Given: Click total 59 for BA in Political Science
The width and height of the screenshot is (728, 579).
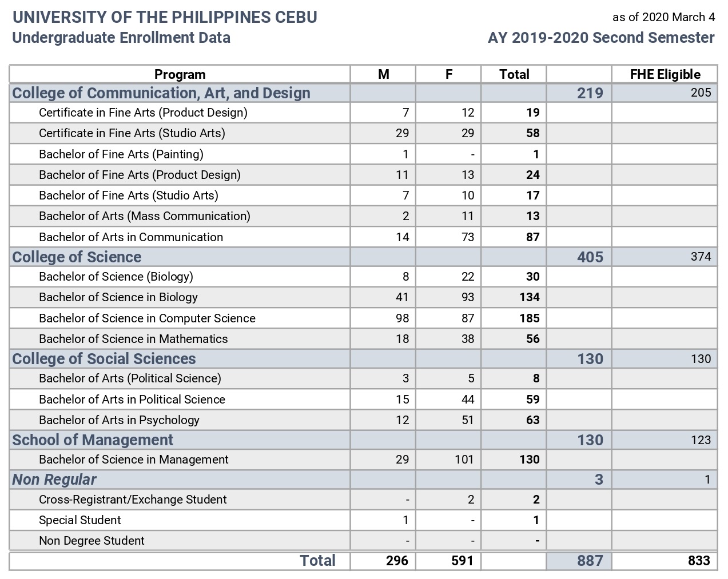Looking at the screenshot, I should click(x=532, y=400).
